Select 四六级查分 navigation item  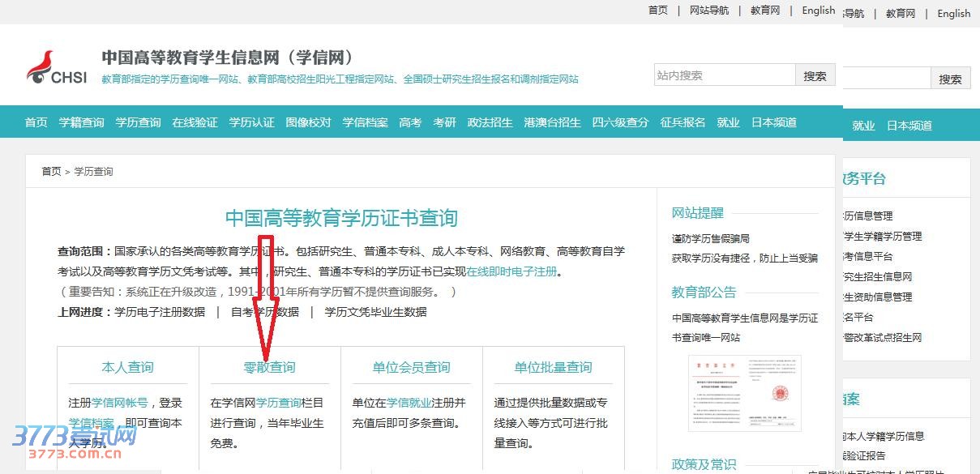[x=620, y=122]
